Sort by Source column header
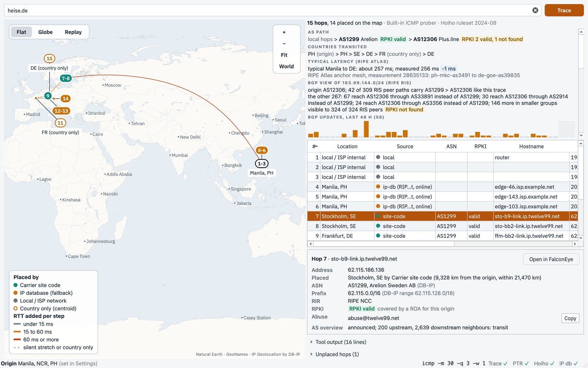This screenshot has width=588, height=368. pyautogui.click(x=405, y=146)
